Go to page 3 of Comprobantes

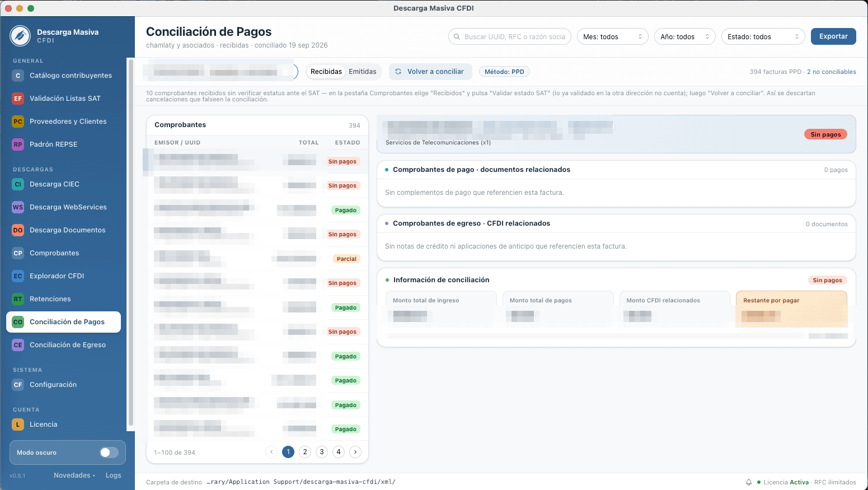(322, 452)
